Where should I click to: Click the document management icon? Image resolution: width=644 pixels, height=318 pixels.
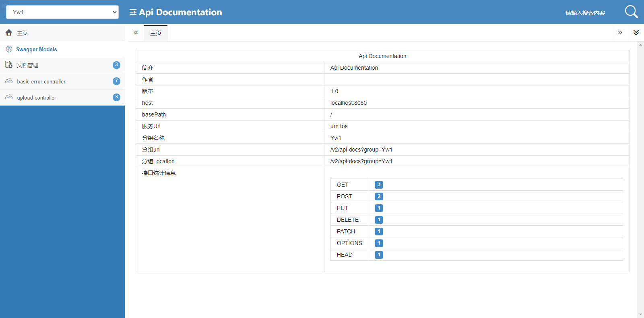[x=9, y=65]
